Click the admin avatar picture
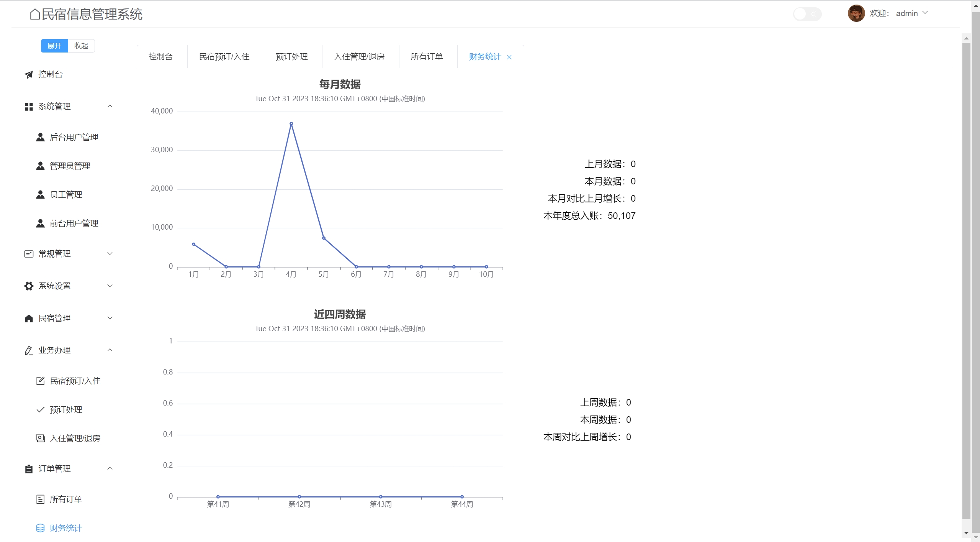 [856, 13]
